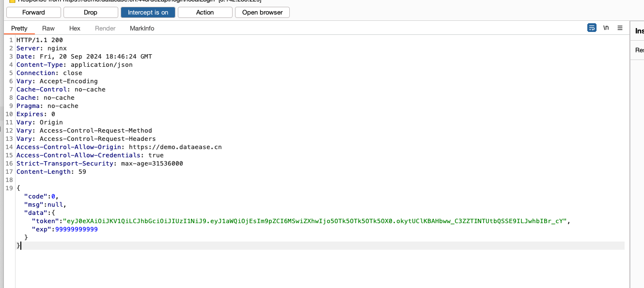Image resolution: width=644 pixels, height=288 pixels.
Task: Switch to the Raw view tab
Action: 48,29
